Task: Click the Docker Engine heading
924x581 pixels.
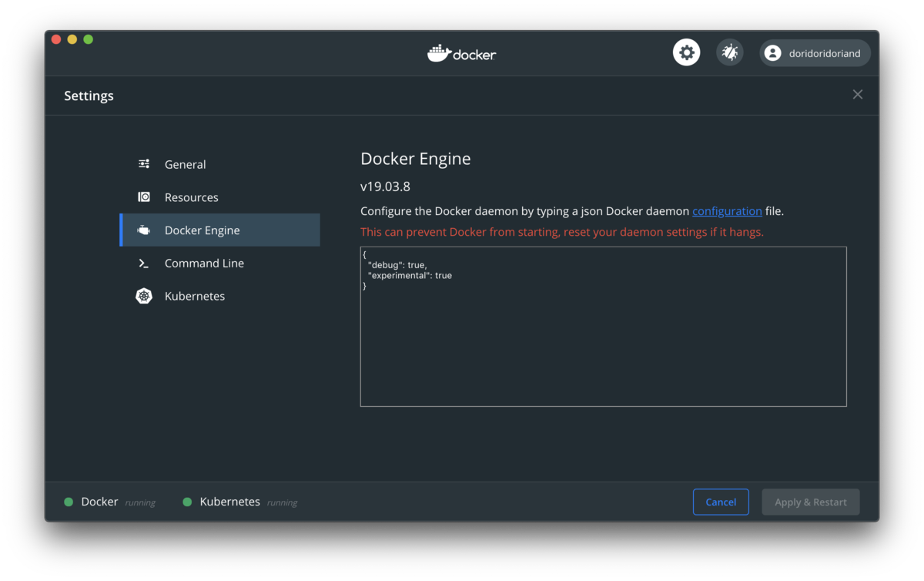Action: point(416,159)
